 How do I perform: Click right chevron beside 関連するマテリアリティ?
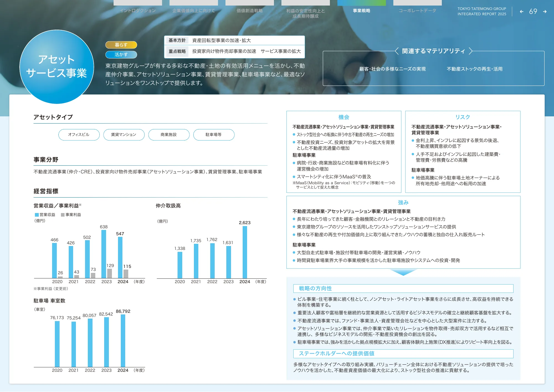pyautogui.click(x=470, y=51)
